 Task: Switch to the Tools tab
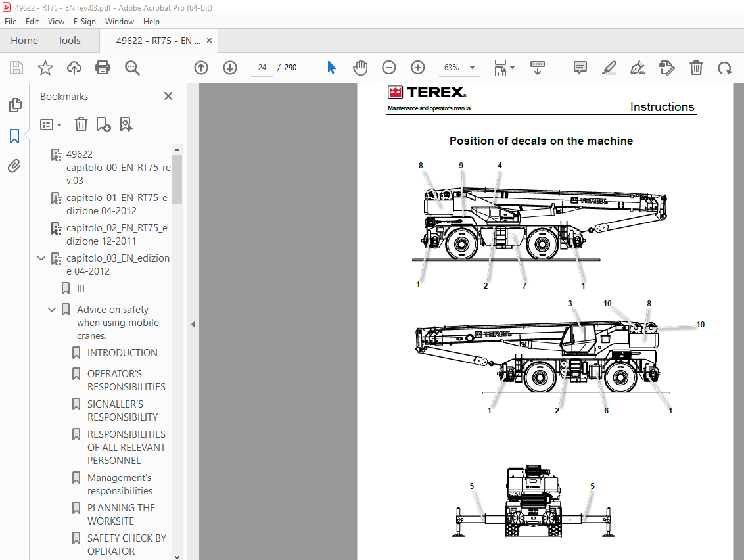click(x=69, y=41)
